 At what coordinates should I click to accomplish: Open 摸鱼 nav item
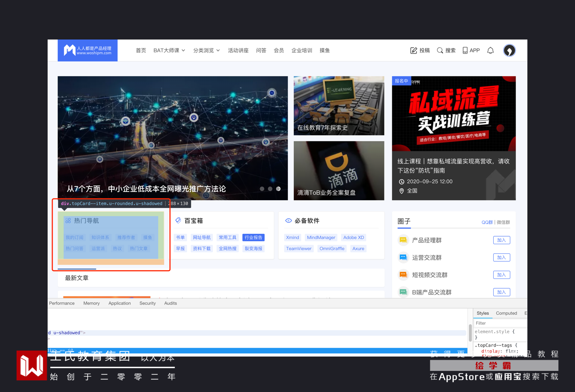pyautogui.click(x=325, y=50)
